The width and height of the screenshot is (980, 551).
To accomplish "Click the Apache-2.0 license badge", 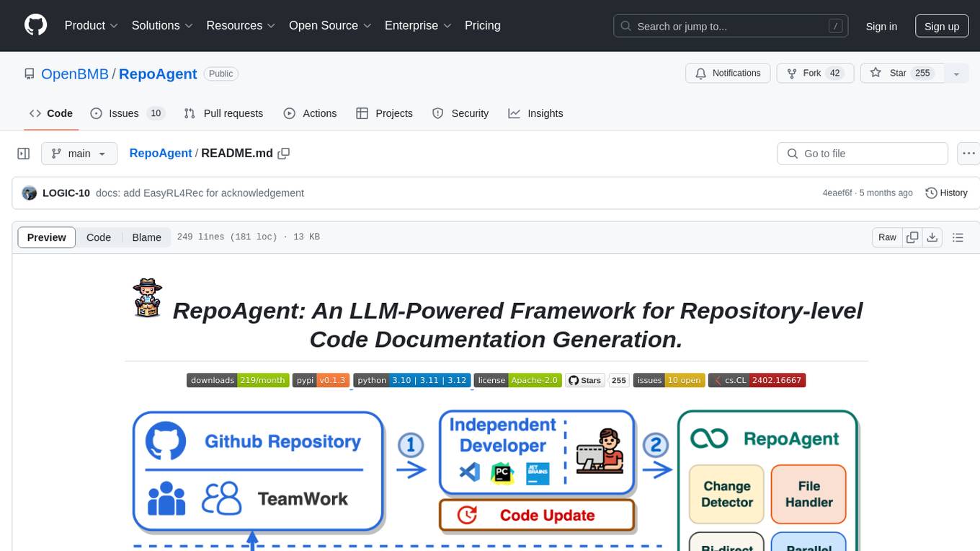I will (x=517, y=380).
